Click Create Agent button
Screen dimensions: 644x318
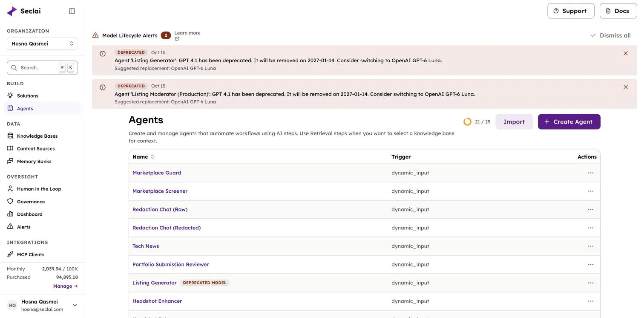tap(569, 122)
